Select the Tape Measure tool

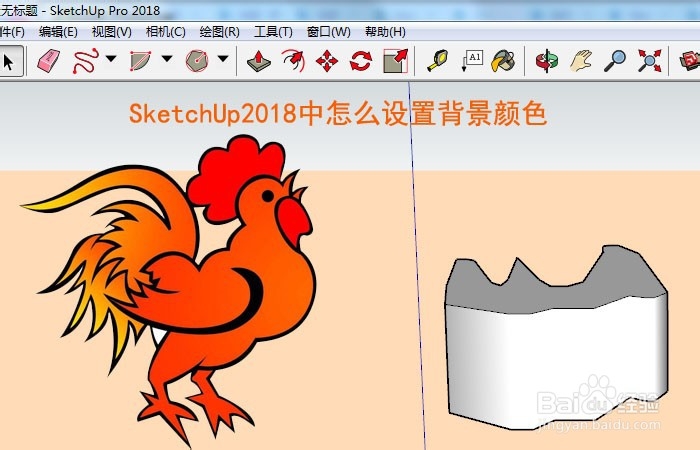438,61
